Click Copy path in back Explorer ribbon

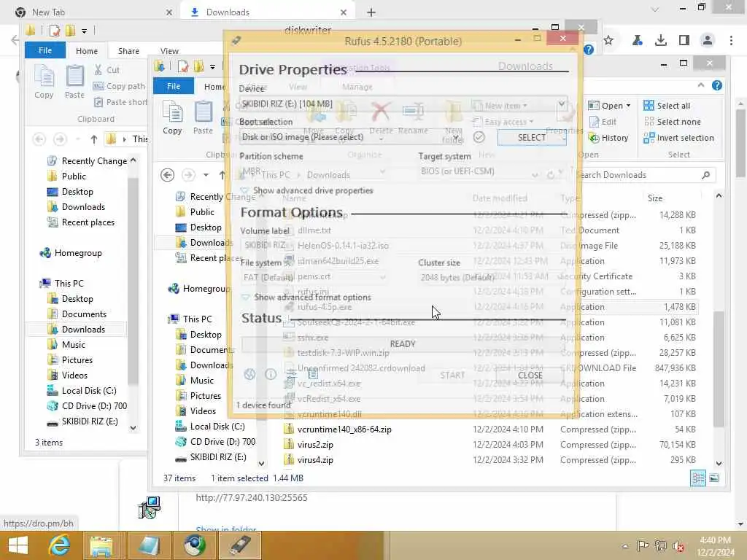tap(119, 86)
